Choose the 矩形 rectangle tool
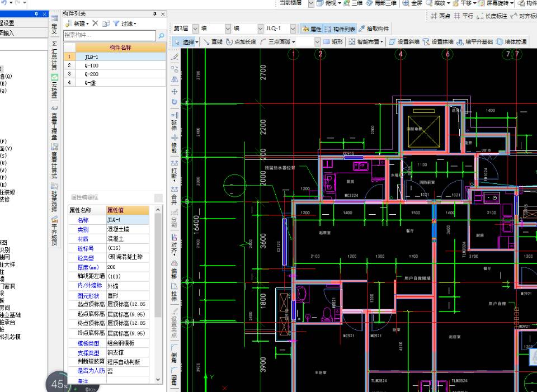 tap(333, 42)
